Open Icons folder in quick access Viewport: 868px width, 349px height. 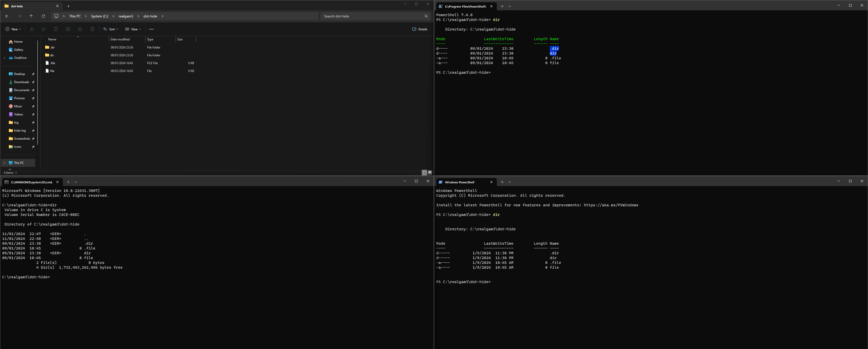[17, 147]
